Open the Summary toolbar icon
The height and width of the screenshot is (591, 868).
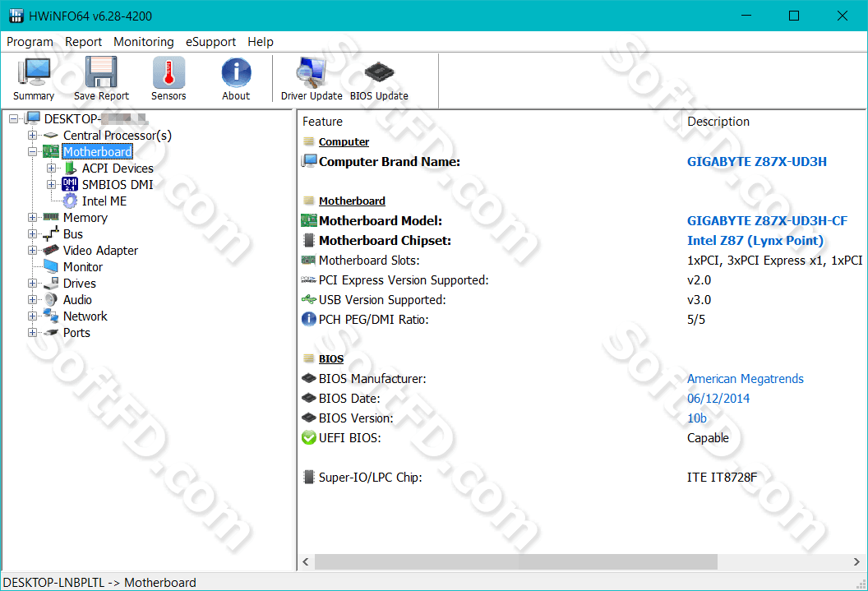tap(34, 72)
